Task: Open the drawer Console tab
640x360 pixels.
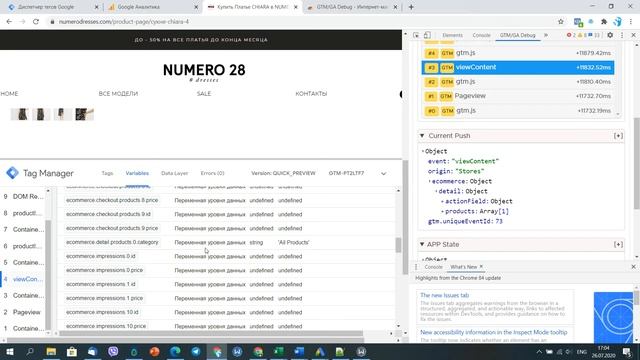Action: click(x=433, y=267)
